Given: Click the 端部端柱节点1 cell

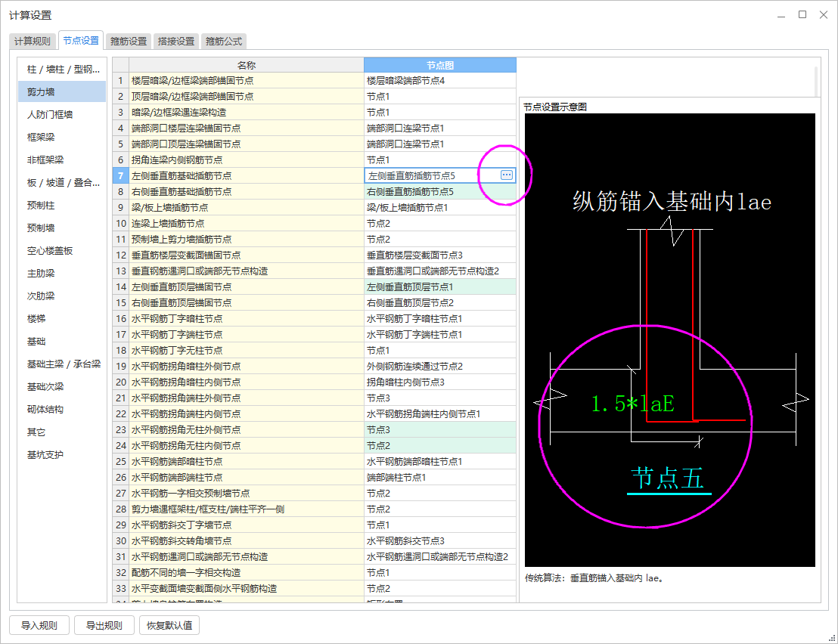Looking at the screenshot, I should (440, 478).
